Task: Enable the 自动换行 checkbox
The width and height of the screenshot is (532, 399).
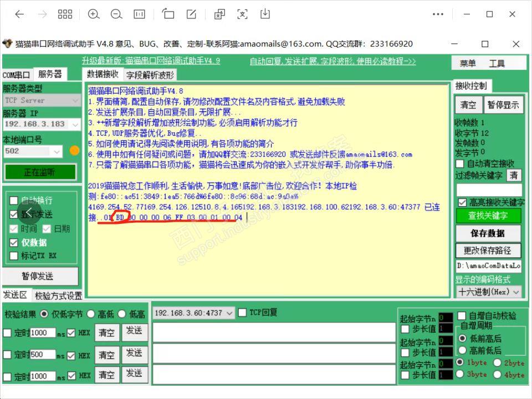Action: (x=13, y=201)
